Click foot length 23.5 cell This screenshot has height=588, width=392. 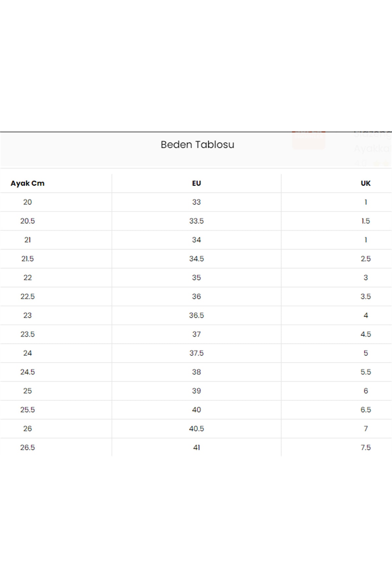pos(27,334)
